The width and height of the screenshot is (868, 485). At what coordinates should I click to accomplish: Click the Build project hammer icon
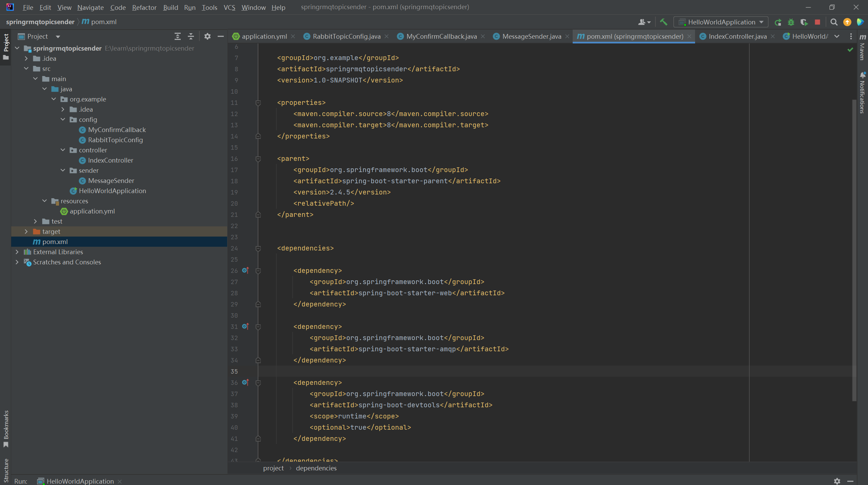pos(664,22)
